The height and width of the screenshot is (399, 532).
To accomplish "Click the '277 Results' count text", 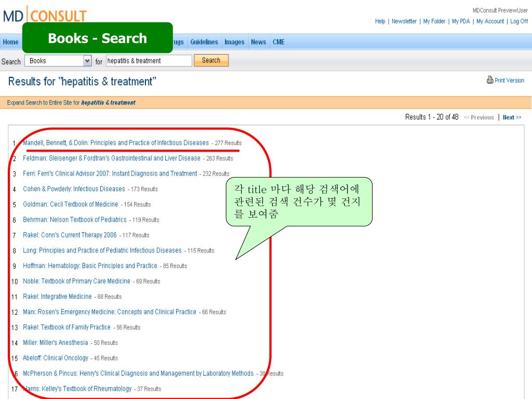I will point(229,143).
